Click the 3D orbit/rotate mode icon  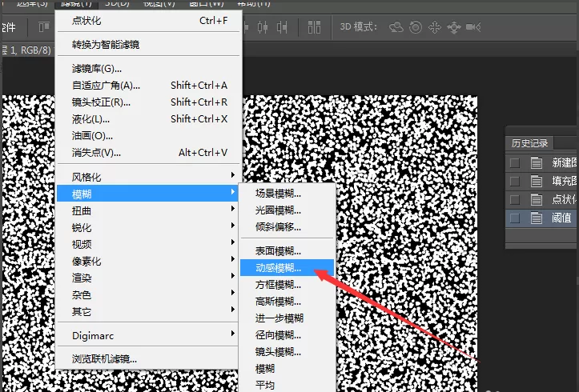396,27
